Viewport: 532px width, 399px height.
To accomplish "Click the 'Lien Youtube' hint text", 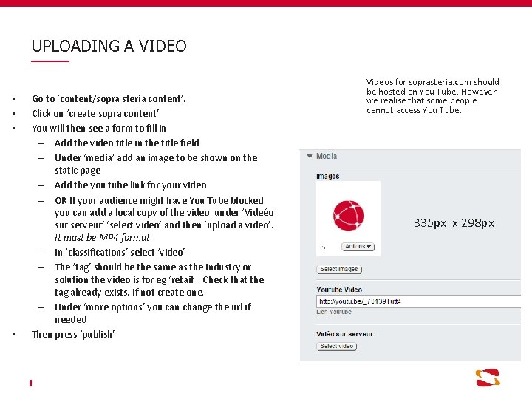I will (334, 312).
